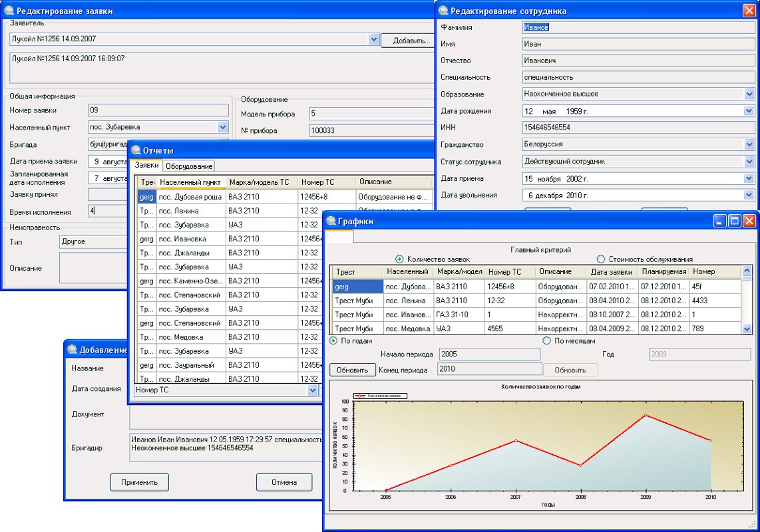Image resolution: width=760 pixels, height=532 pixels.
Task: Maximize the Графики window
Action: click(x=735, y=221)
